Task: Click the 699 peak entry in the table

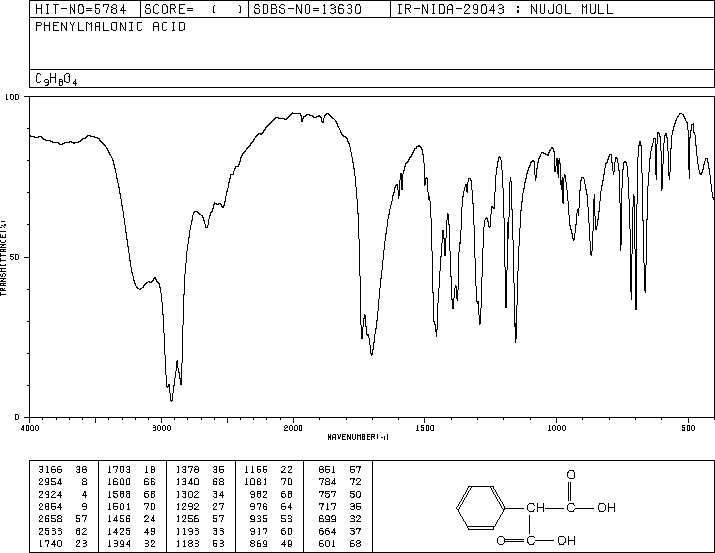Action: click(x=340, y=519)
